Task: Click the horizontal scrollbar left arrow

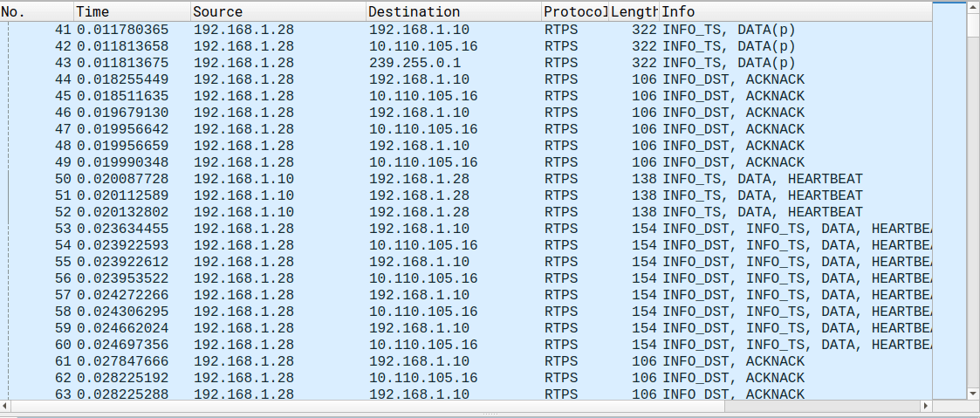Action: pyautogui.click(x=6, y=407)
